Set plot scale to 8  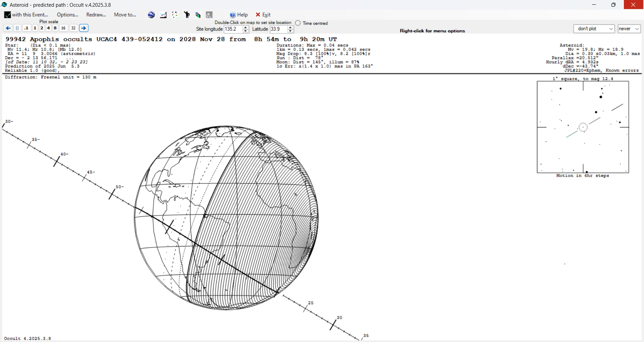pyautogui.click(x=55, y=28)
